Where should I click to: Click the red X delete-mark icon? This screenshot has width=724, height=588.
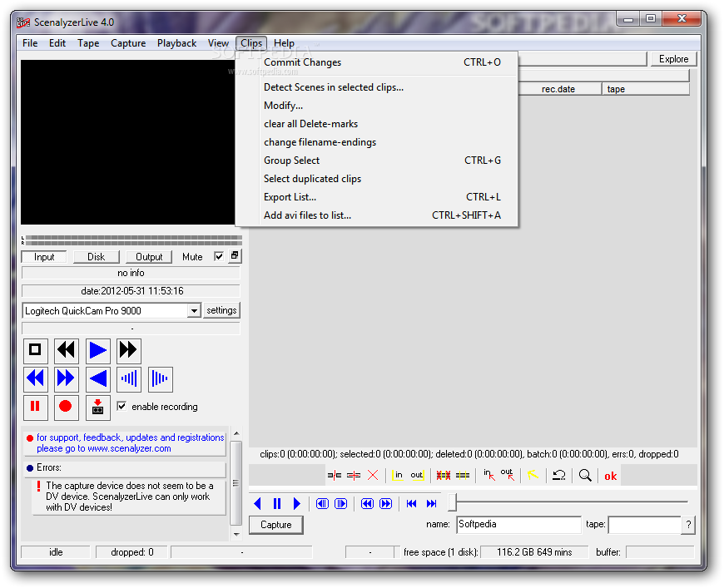click(x=373, y=475)
